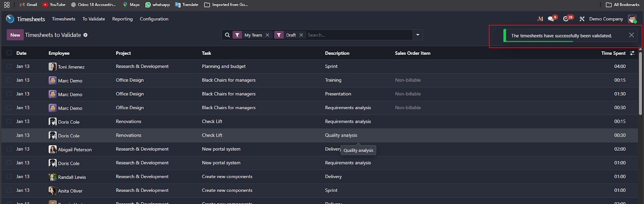Open the Reporting menu

coord(122,19)
